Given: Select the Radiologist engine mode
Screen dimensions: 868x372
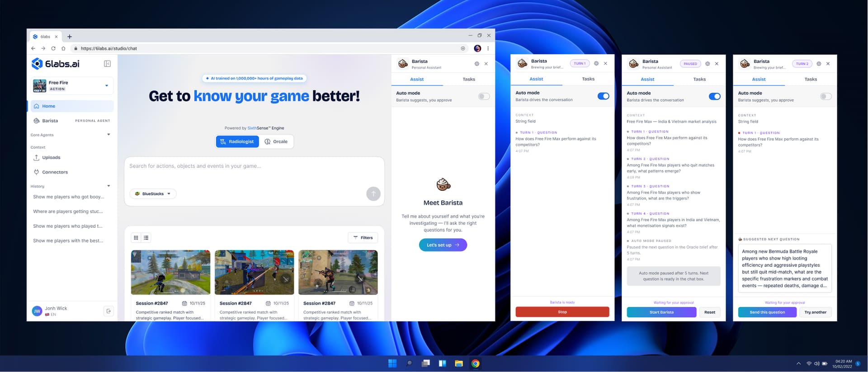Looking at the screenshot, I should (237, 141).
